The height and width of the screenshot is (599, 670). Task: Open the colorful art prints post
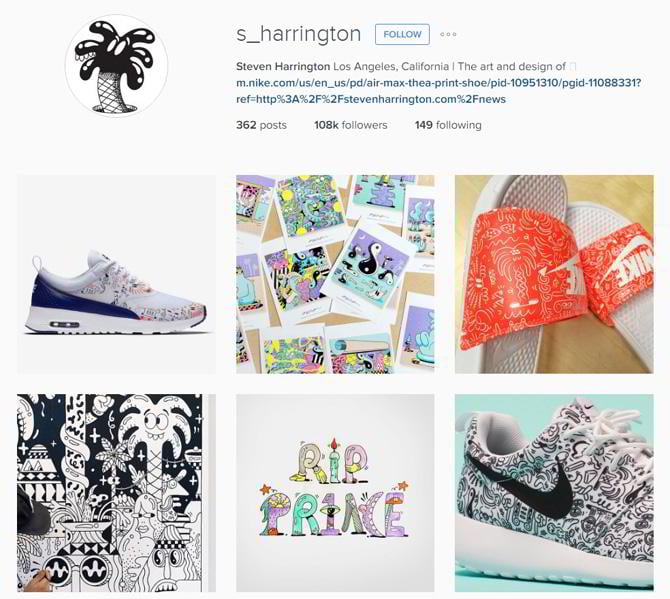pos(335,274)
